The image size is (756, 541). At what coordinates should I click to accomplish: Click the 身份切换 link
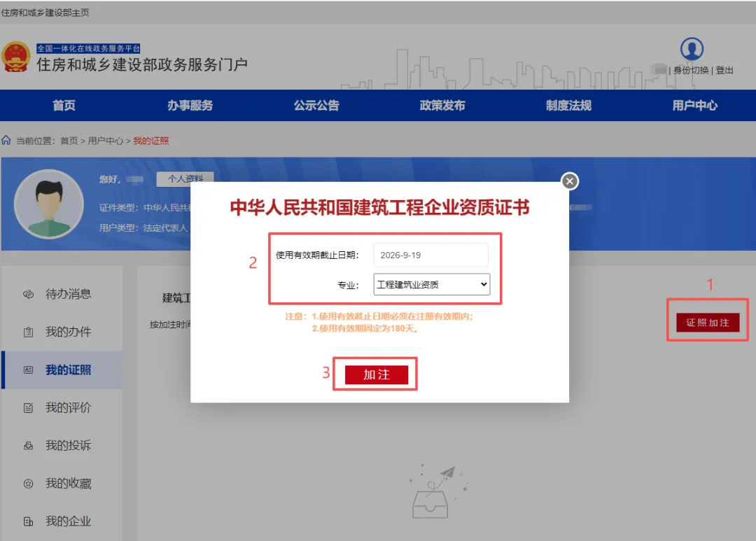691,71
